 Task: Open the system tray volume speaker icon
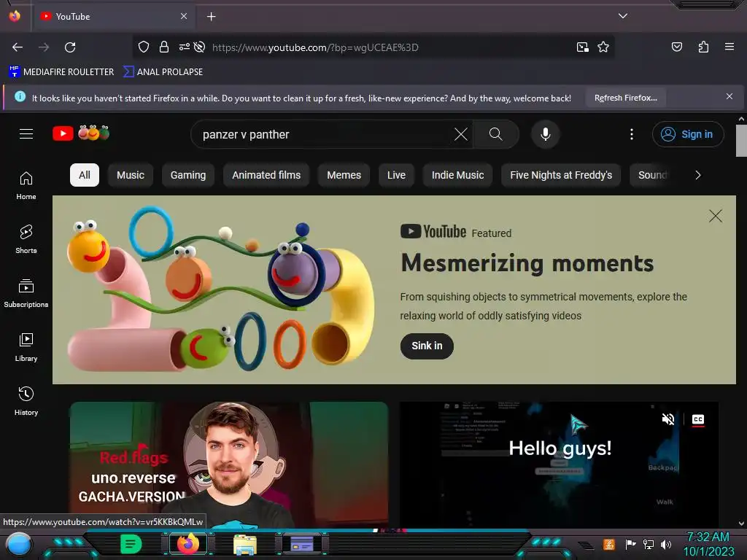click(x=666, y=544)
